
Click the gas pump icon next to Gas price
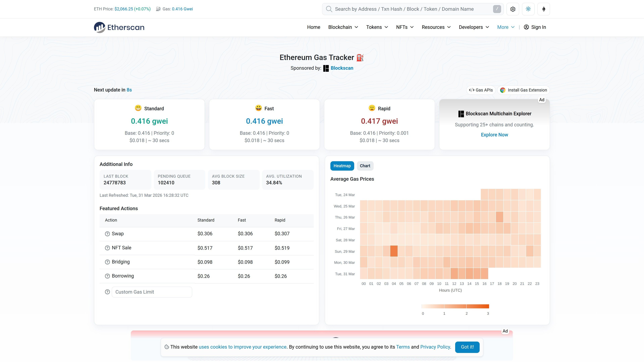[x=158, y=9]
